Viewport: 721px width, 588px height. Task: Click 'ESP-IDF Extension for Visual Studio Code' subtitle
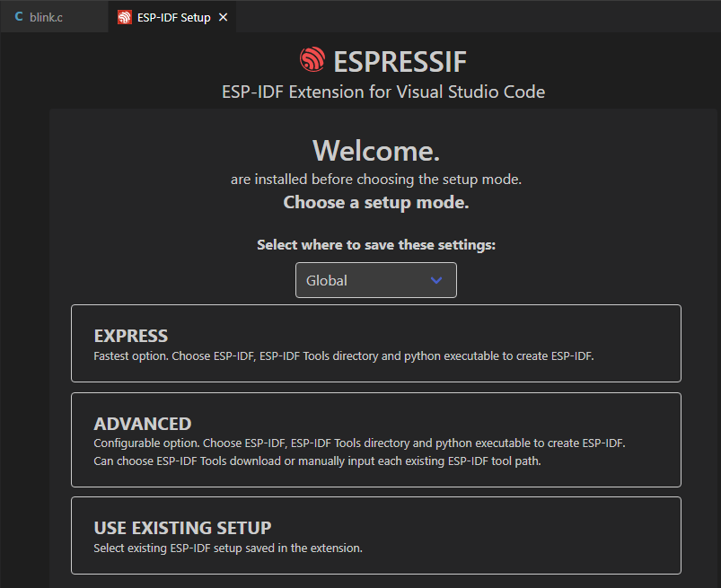[383, 92]
